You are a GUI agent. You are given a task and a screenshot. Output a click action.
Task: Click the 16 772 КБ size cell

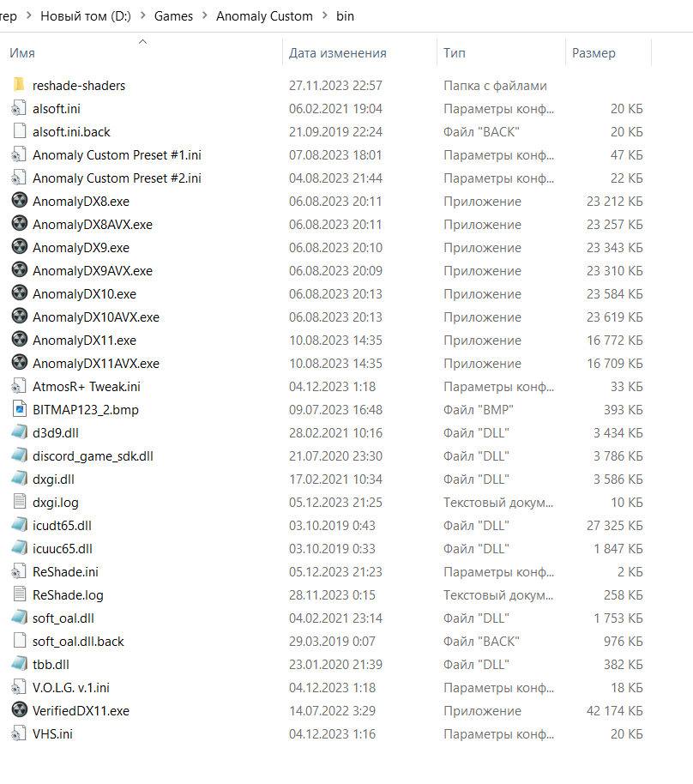tap(614, 340)
